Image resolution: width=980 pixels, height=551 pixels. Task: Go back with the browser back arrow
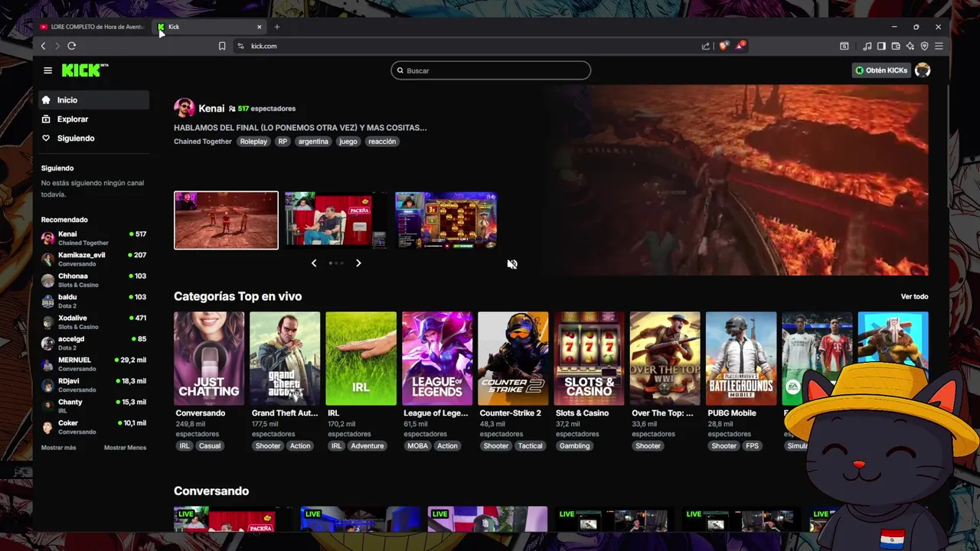click(x=43, y=46)
